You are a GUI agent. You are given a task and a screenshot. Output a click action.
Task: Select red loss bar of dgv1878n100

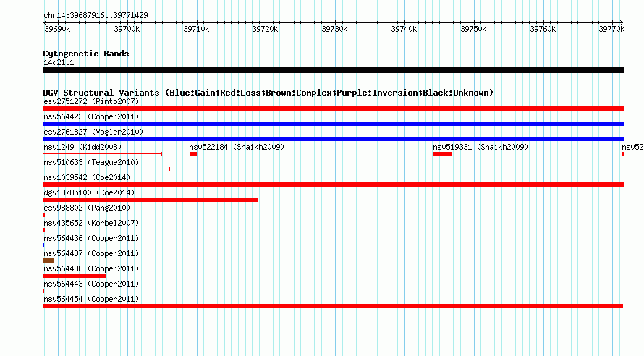coord(150,200)
